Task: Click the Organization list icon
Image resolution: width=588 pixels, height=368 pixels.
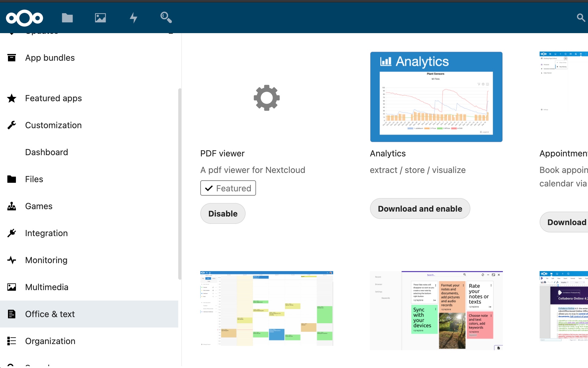Action: point(12,341)
